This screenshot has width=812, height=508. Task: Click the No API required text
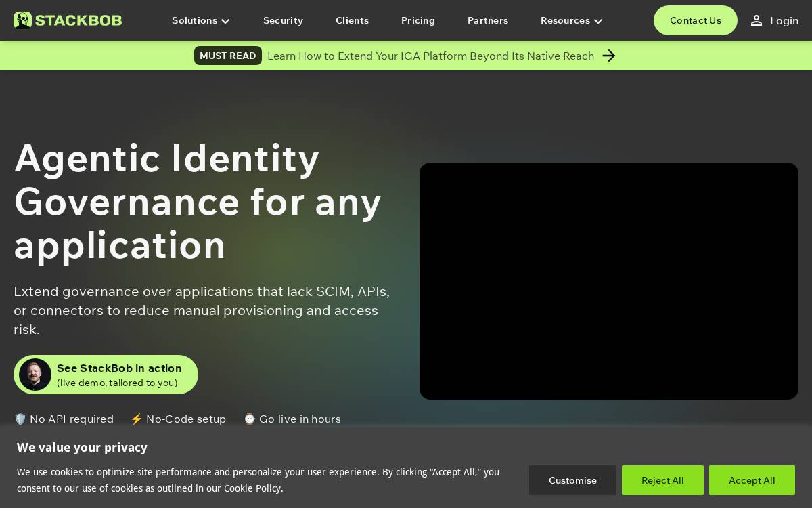pos(72,419)
